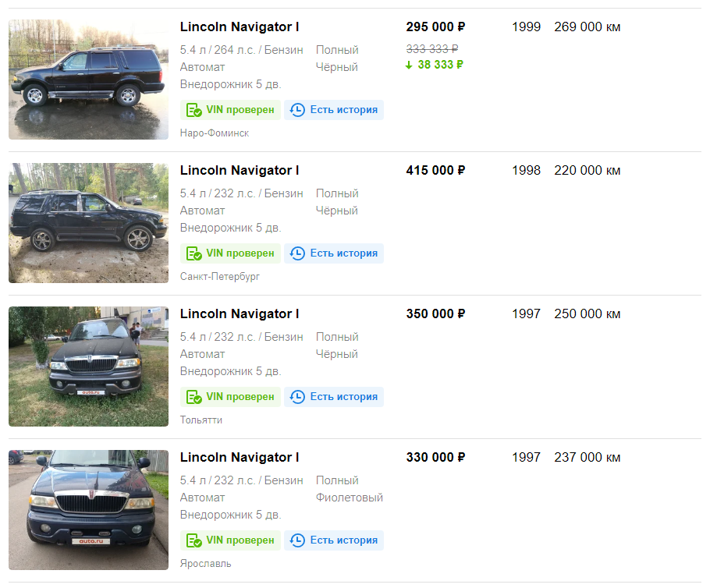Image resolution: width=717 pixels, height=588 pixels.
Task: Click the 'VIN проверен' badge for 415 000 ₽ car
Action: [x=230, y=253]
